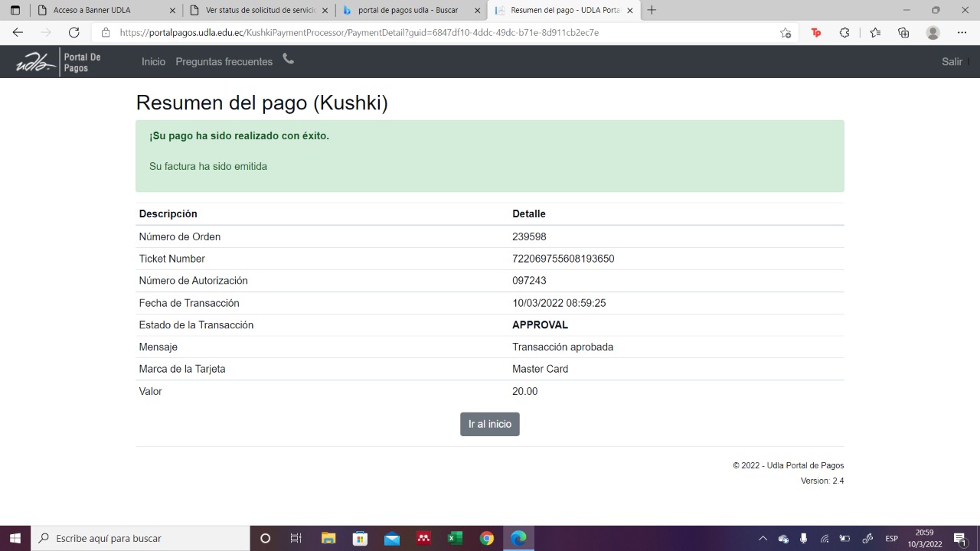The image size is (980, 551).
Task: Show hidden system tray icons chevron
Action: (763, 539)
